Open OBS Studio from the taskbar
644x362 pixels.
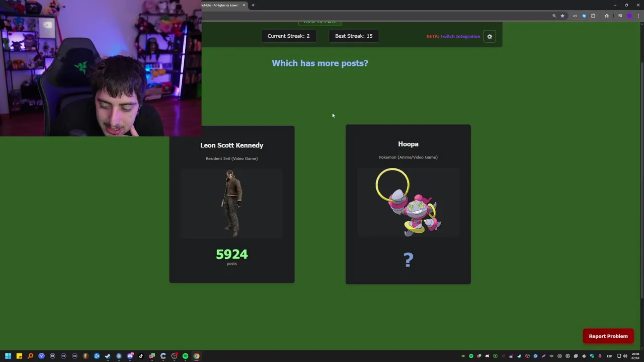click(174, 356)
